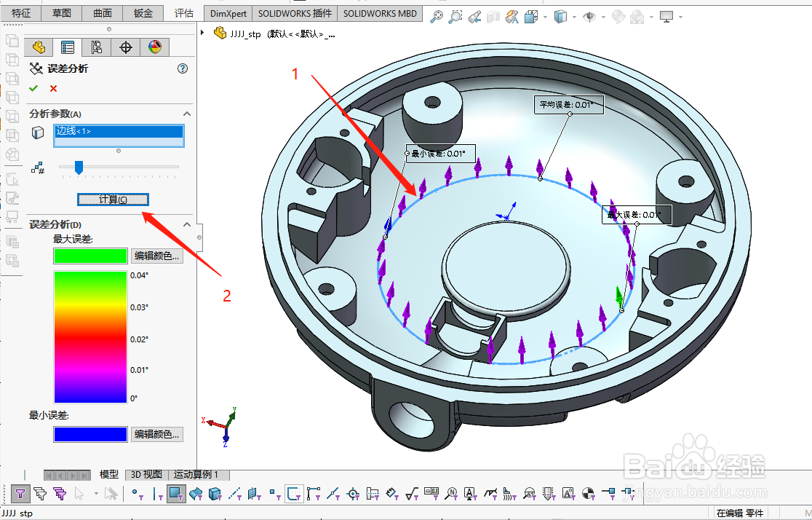Switch to the DimXpert ribbon tab
The image size is (812, 520).
point(228,14)
